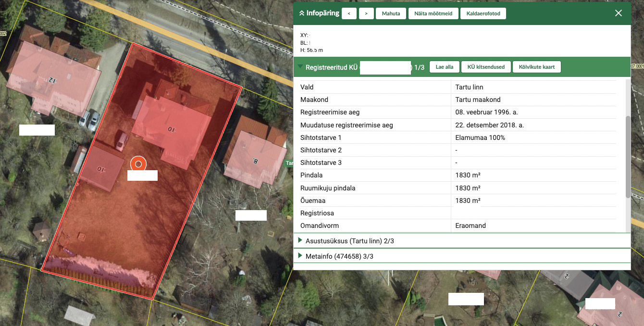
Task: Select main building 10 in highlighted parcel
Action: (171, 128)
